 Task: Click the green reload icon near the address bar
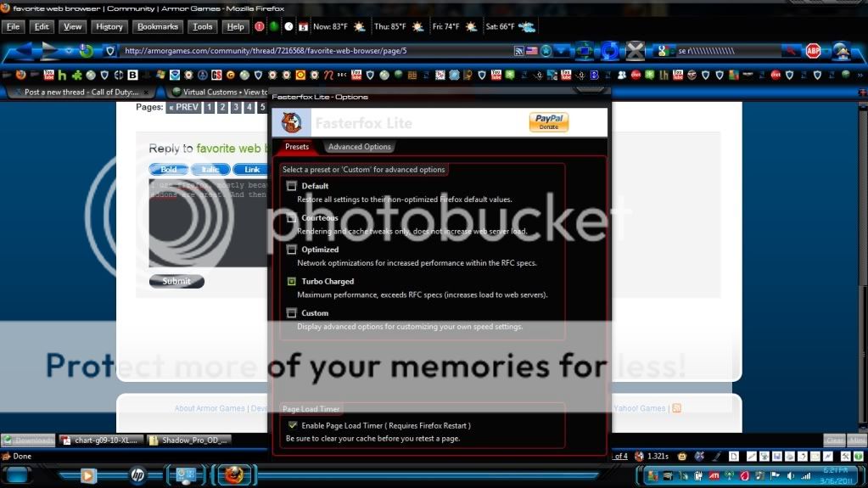click(86, 51)
